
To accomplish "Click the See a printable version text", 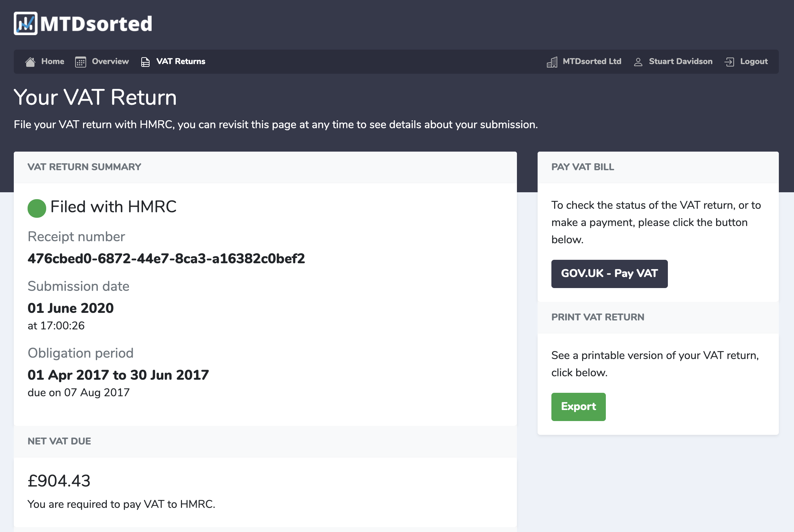I will tap(655, 364).
